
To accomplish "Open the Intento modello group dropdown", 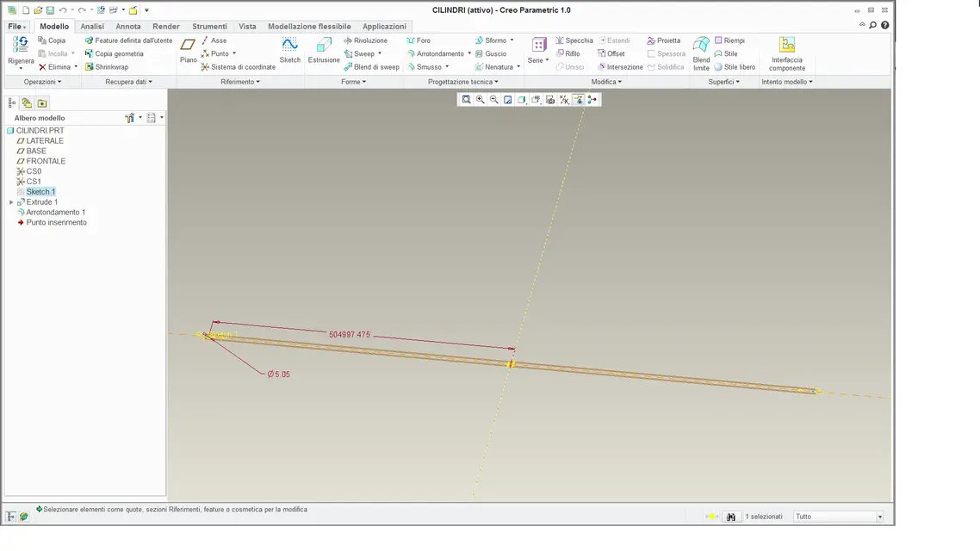I will 787,82.
